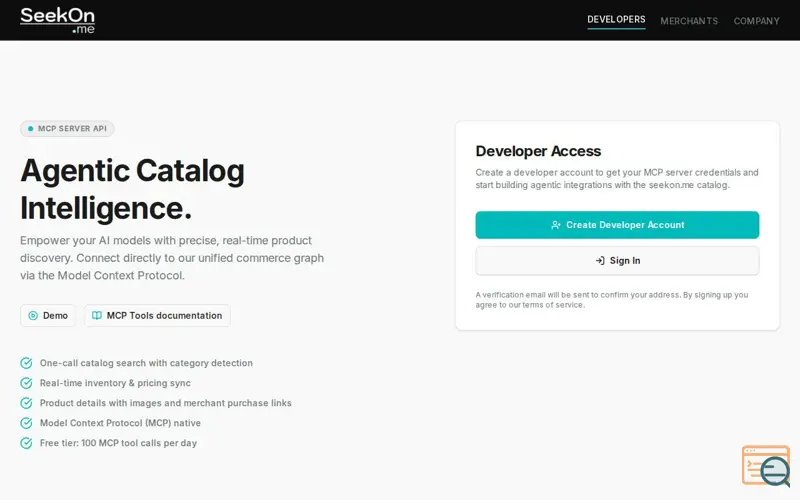800x500 pixels.
Task: Open MCP Tools documentation link
Action: point(157,316)
